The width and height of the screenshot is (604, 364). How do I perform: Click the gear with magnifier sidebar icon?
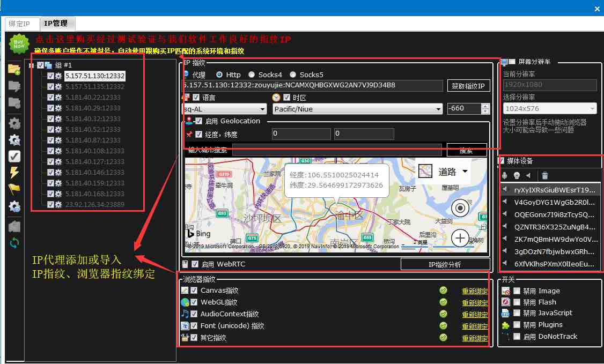[x=14, y=140]
